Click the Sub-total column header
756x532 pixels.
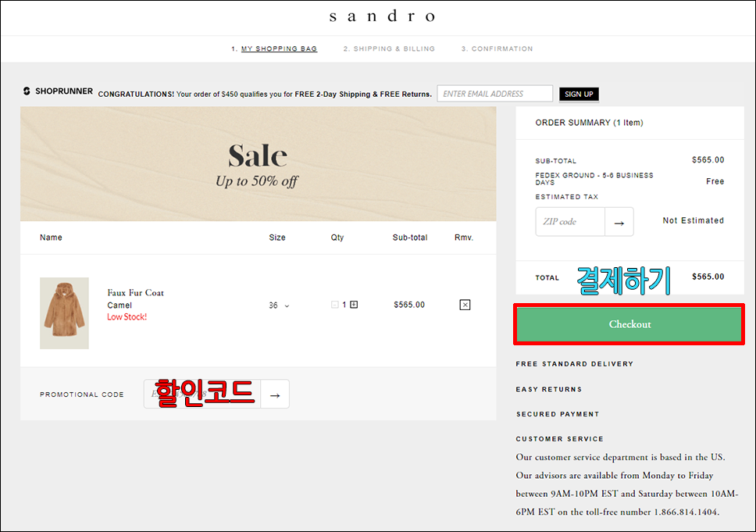click(x=410, y=237)
